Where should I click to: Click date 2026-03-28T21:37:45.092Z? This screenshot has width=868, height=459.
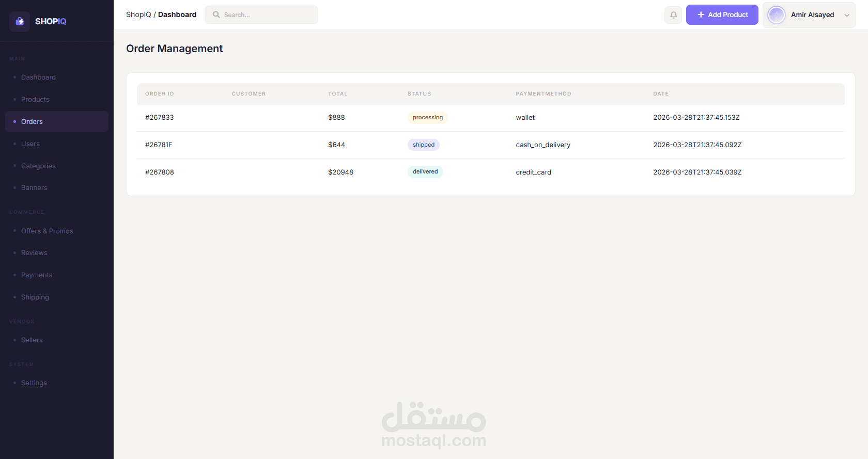point(698,145)
